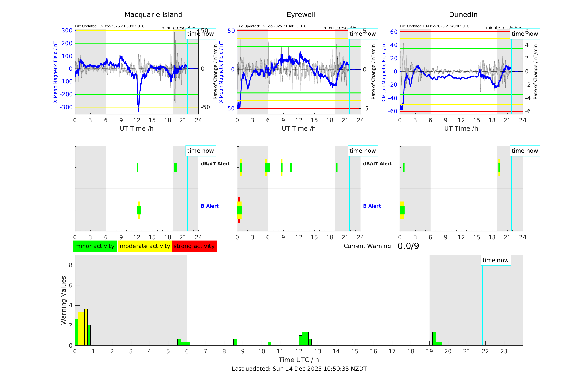This screenshot has height=392, width=578.
Task: Click the red B Alert marker in Eyrewell panel
Action: (239, 199)
